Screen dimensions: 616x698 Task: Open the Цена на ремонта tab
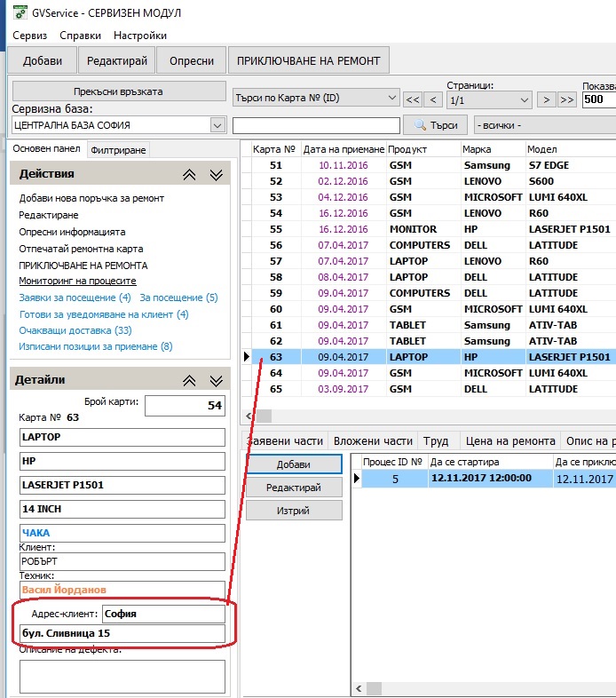(510, 441)
